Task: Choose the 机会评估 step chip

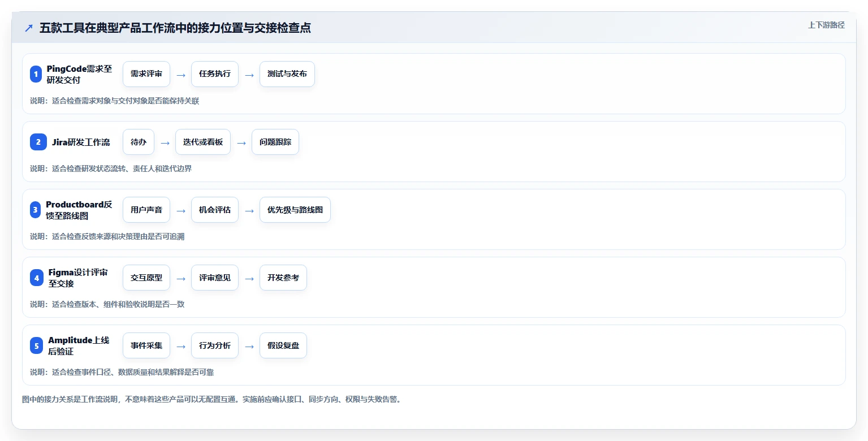Action: tap(215, 210)
